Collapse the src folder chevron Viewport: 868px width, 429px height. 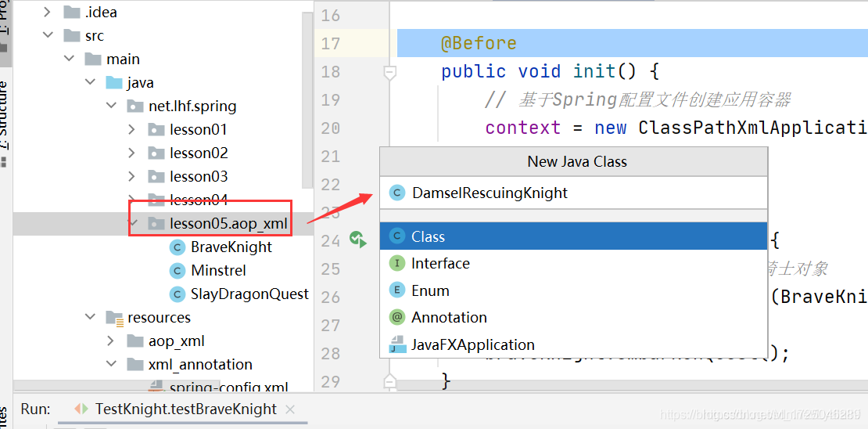(48, 35)
